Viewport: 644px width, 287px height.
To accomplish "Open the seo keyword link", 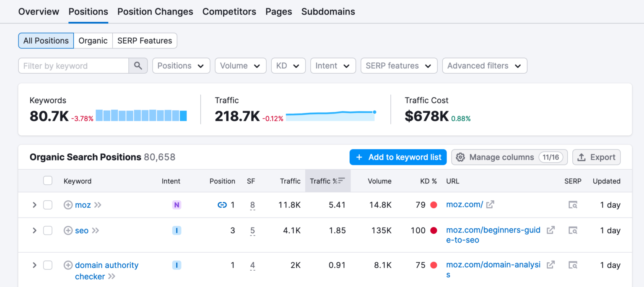I will (x=82, y=230).
